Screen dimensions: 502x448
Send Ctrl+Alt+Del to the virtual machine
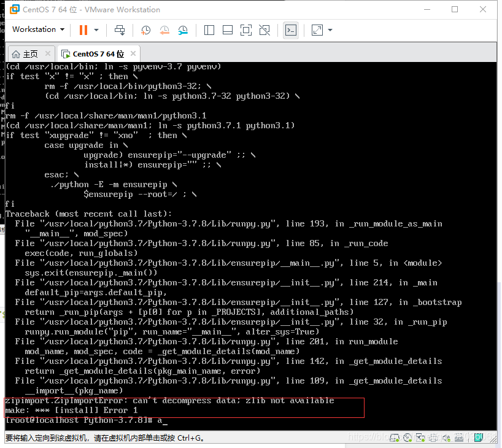click(120, 29)
